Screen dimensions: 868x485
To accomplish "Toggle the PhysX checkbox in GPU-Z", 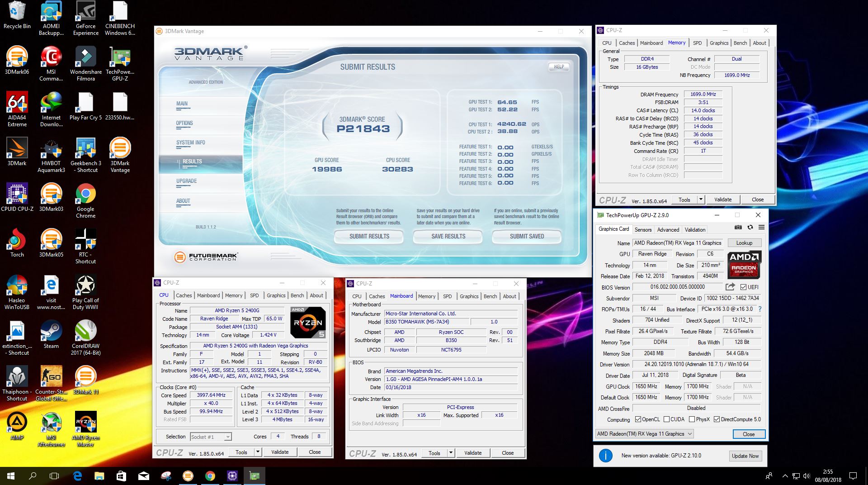I will tap(692, 419).
